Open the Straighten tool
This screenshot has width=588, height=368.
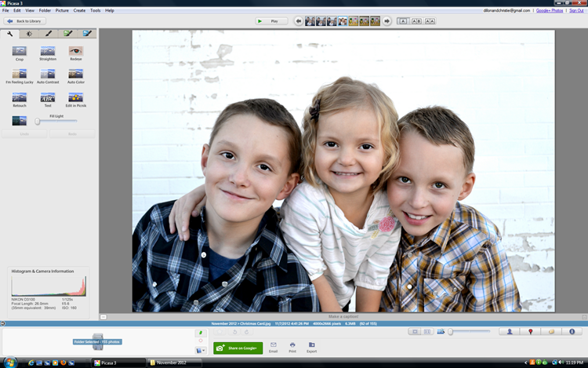click(x=48, y=53)
